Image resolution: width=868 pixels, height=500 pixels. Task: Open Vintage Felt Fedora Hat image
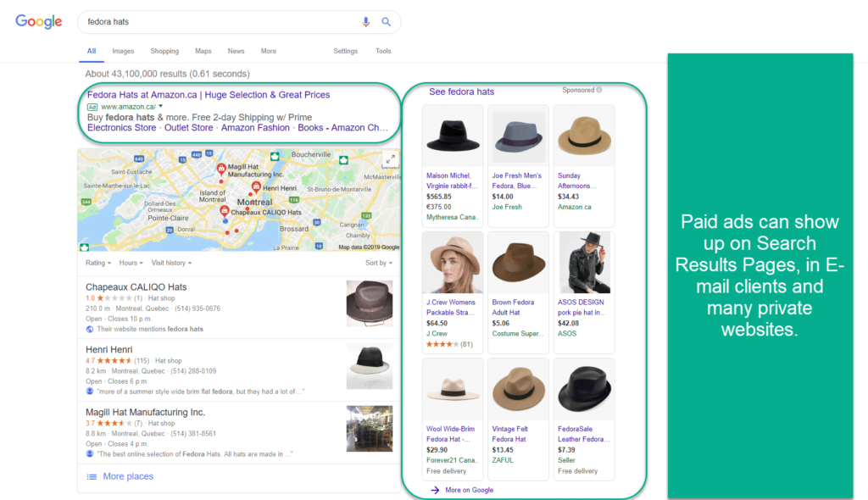(518, 390)
